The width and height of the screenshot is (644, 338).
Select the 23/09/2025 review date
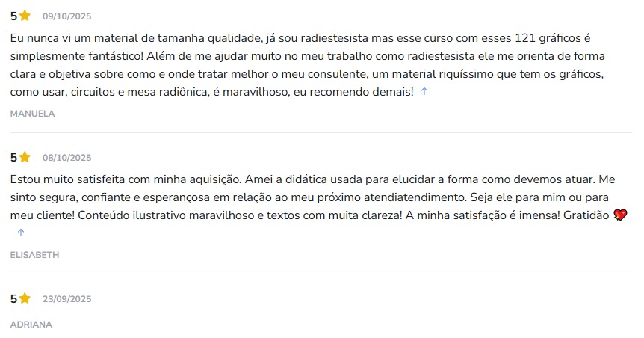[67, 299]
